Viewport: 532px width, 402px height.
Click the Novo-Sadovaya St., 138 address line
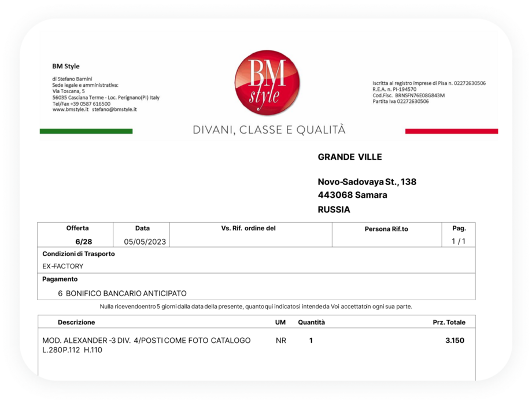pyautogui.click(x=367, y=182)
